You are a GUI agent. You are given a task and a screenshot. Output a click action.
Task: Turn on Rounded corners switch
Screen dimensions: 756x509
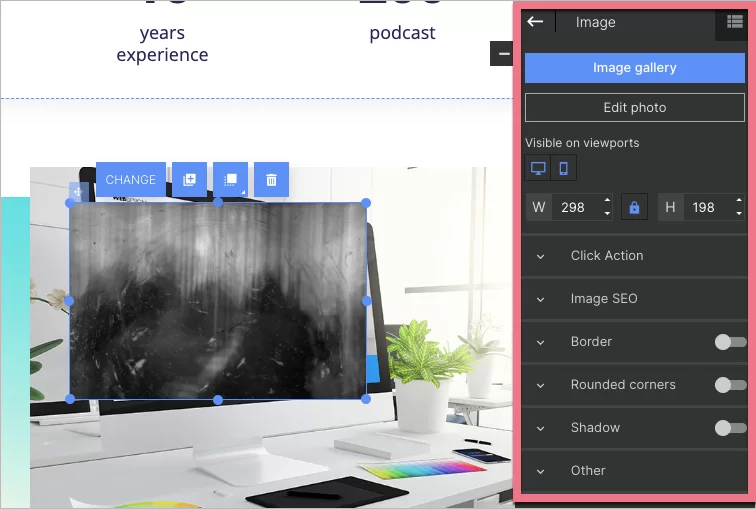(x=730, y=385)
